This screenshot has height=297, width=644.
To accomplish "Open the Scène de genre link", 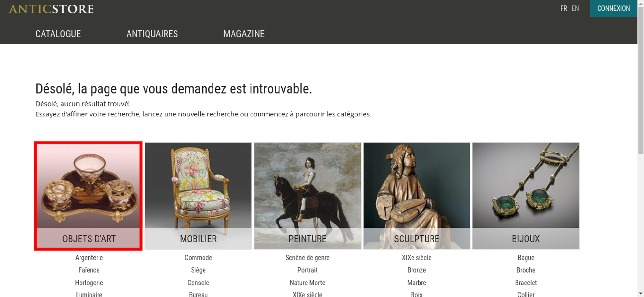I will pos(308,258).
